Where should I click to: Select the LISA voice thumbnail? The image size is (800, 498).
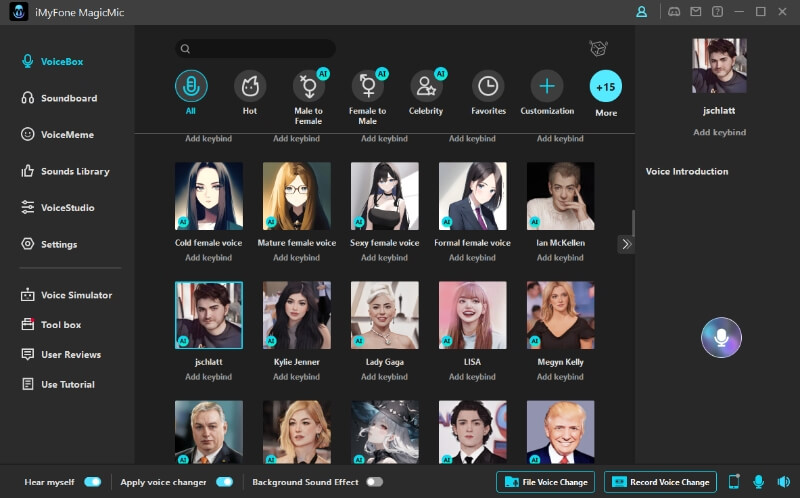[x=472, y=315]
